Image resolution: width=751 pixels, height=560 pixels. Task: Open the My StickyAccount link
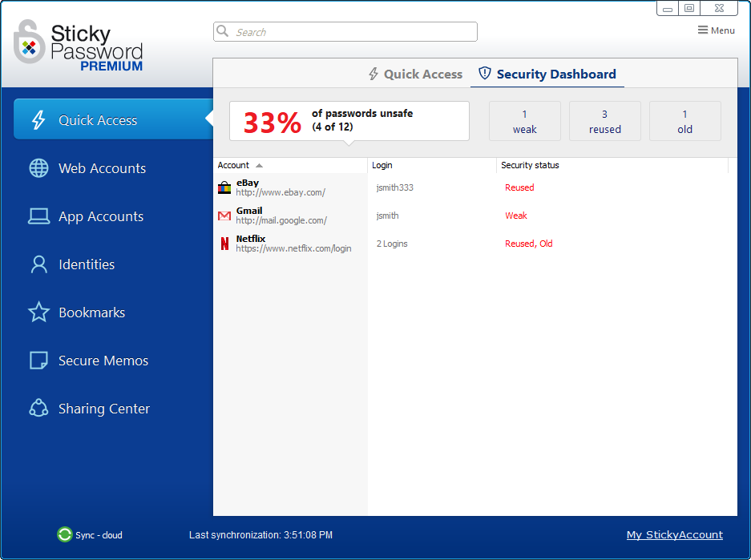coord(674,534)
